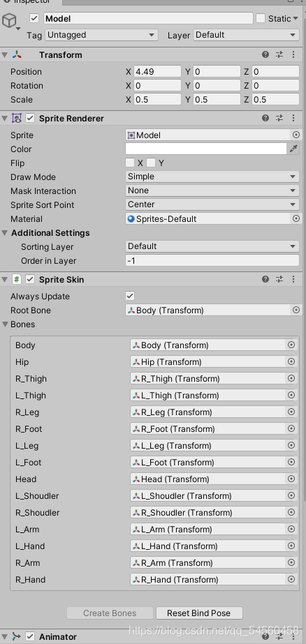
Task: Open Sprite Renderer presets
Action: click(279, 119)
